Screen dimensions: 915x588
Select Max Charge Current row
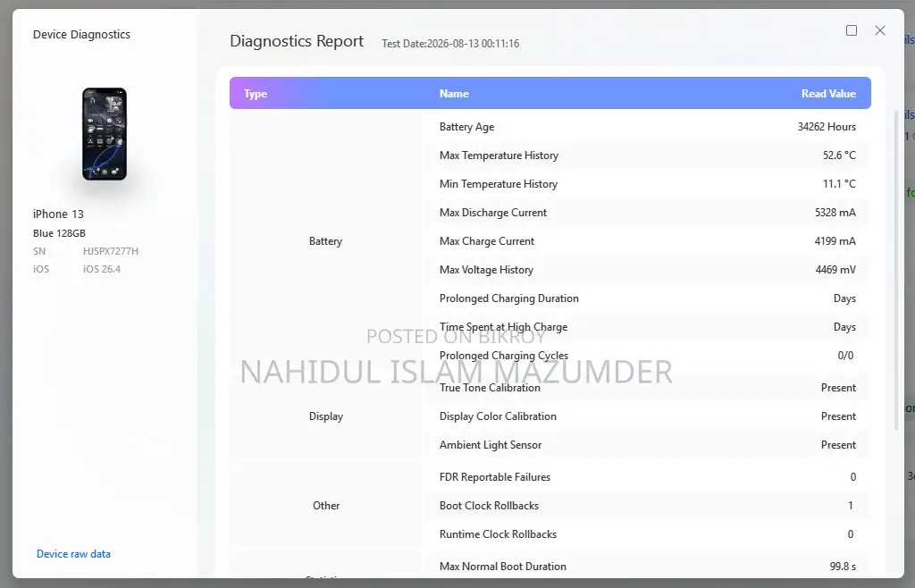point(648,241)
